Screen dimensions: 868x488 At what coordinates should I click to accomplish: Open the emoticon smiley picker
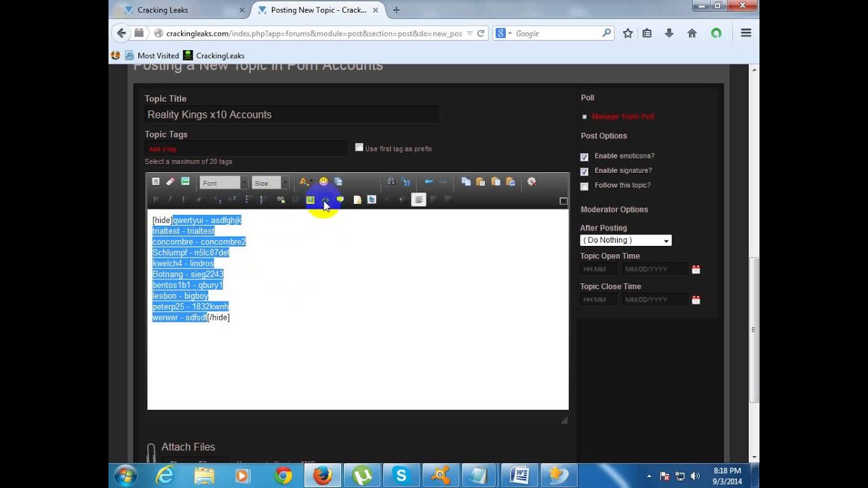pyautogui.click(x=323, y=181)
